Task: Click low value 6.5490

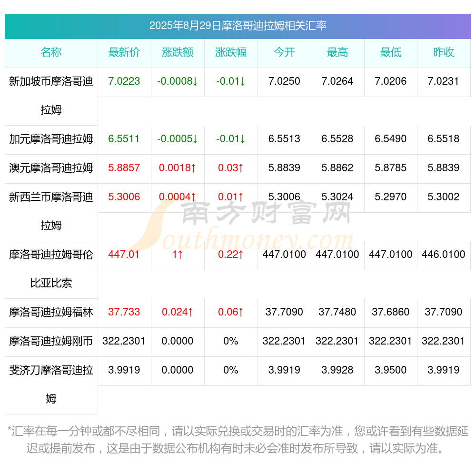Action: tap(391, 139)
